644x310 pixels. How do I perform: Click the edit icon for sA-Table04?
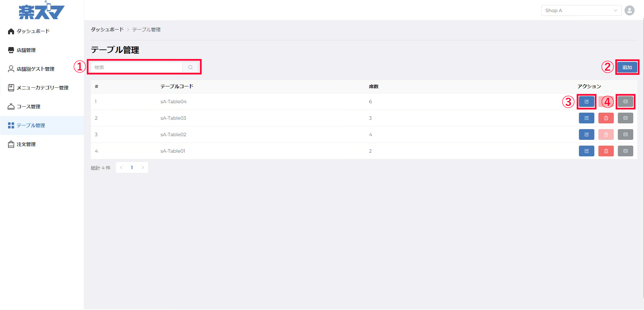[x=586, y=102]
